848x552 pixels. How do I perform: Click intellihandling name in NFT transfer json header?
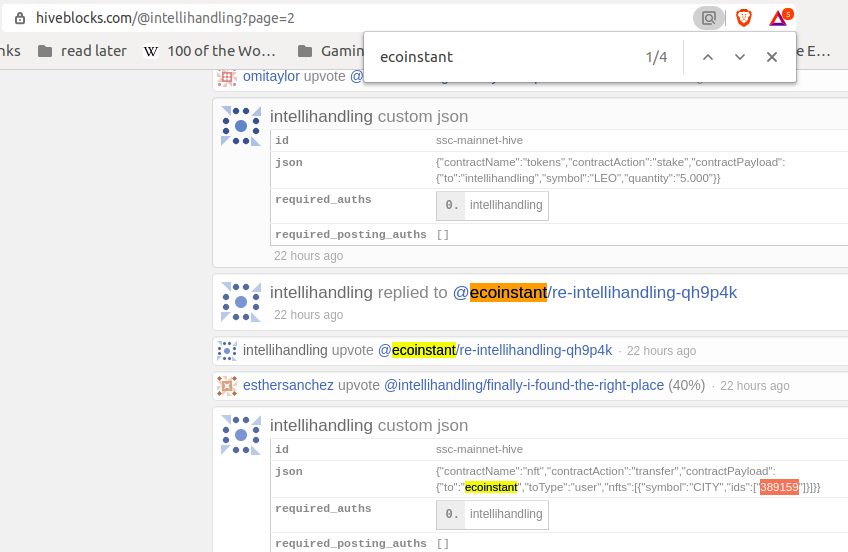[321, 425]
